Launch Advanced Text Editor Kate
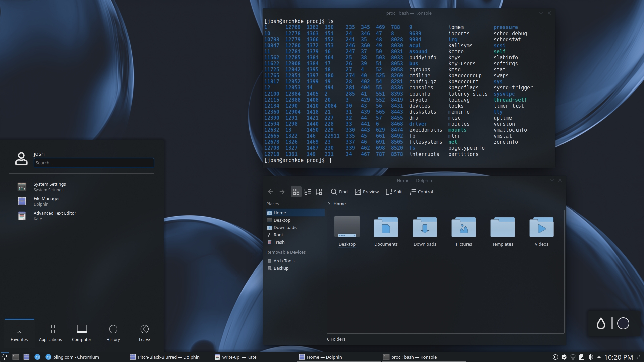The image size is (644, 362). (82, 216)
